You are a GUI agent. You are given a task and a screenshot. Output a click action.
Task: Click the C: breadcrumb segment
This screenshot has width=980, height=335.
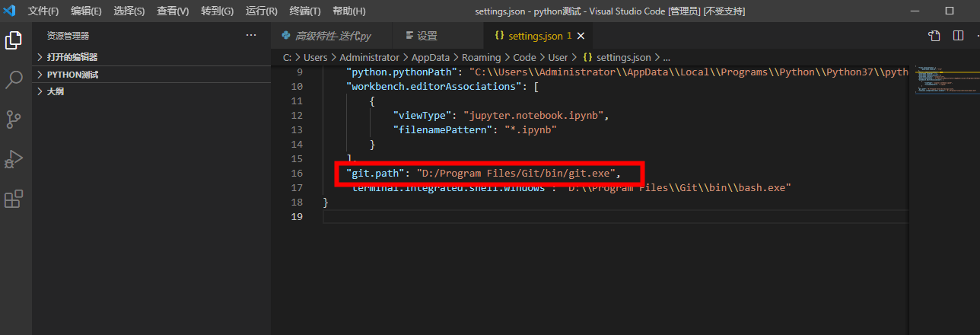[x=287, y=57]
